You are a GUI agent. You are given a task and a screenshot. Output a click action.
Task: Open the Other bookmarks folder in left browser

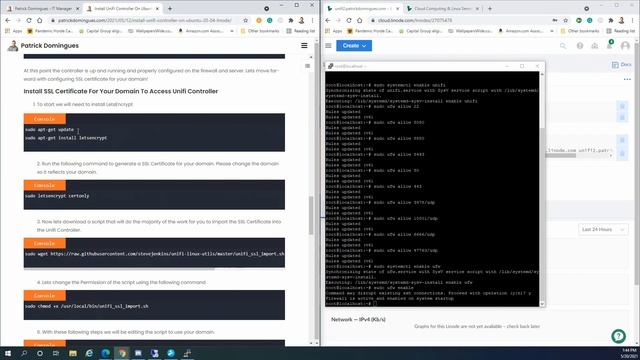[x=260, y=31]
